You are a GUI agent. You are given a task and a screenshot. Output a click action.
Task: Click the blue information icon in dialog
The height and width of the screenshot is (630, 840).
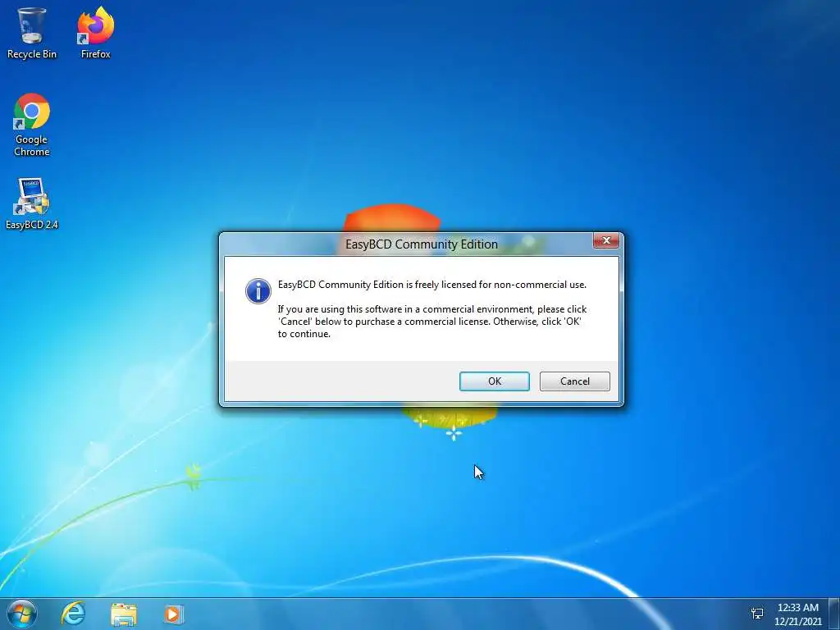(258, 291)
